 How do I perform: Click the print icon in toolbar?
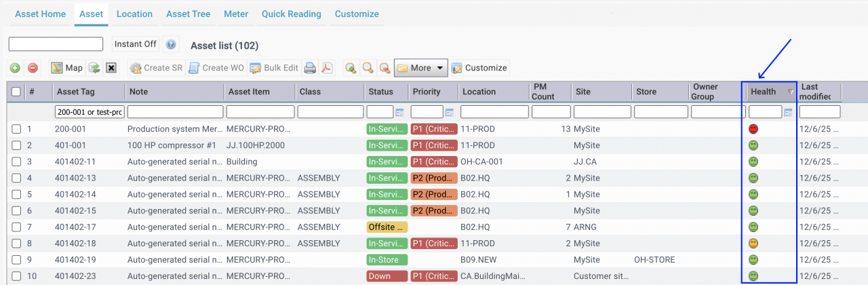(309, 68)
